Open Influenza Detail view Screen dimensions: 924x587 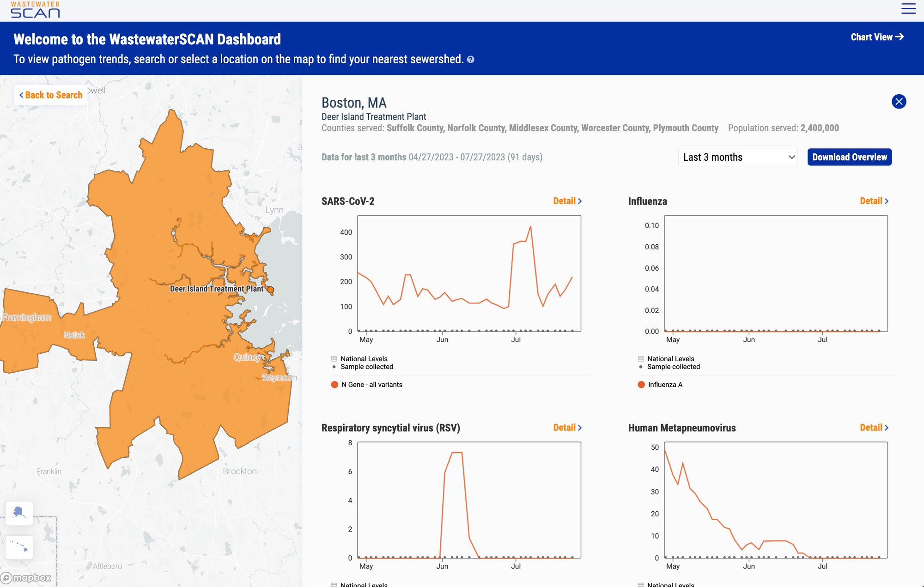(874, 201)
